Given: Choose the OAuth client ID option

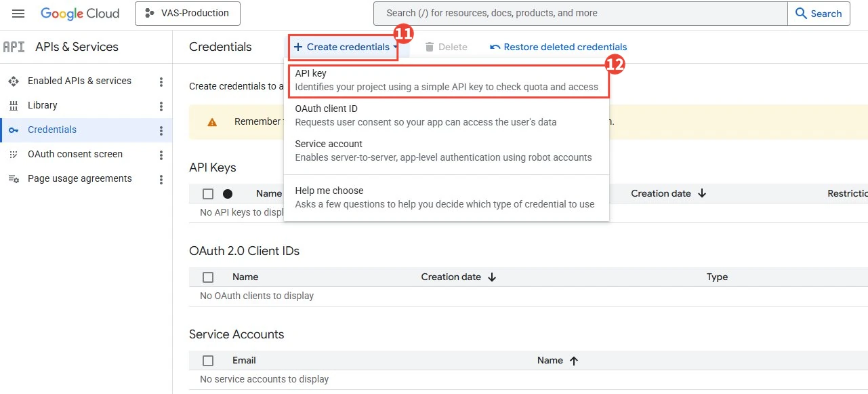Looking at the screenshot, I should 447,115.
